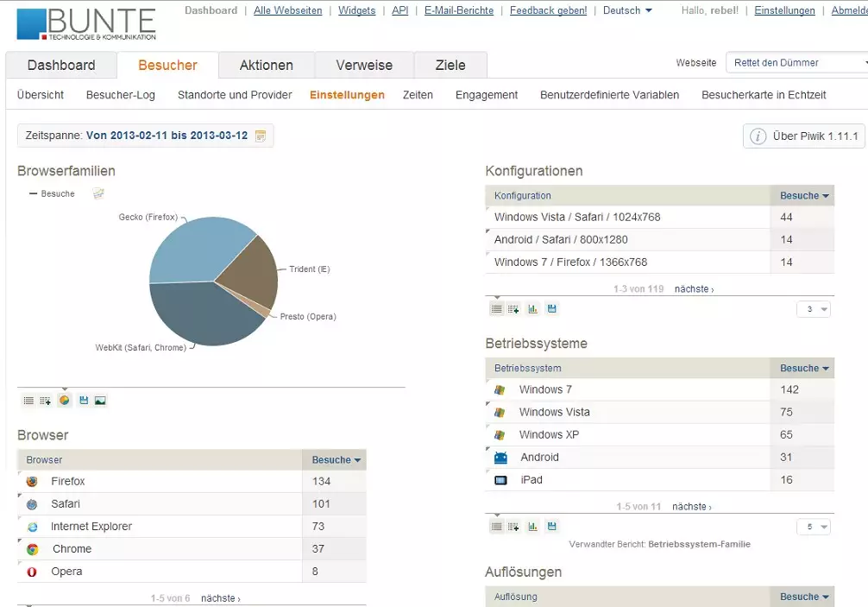Image resolution: width=868 pixels, height=607 pixels.
Task: Open the Widgets link
Action: (x=356, y=10)
